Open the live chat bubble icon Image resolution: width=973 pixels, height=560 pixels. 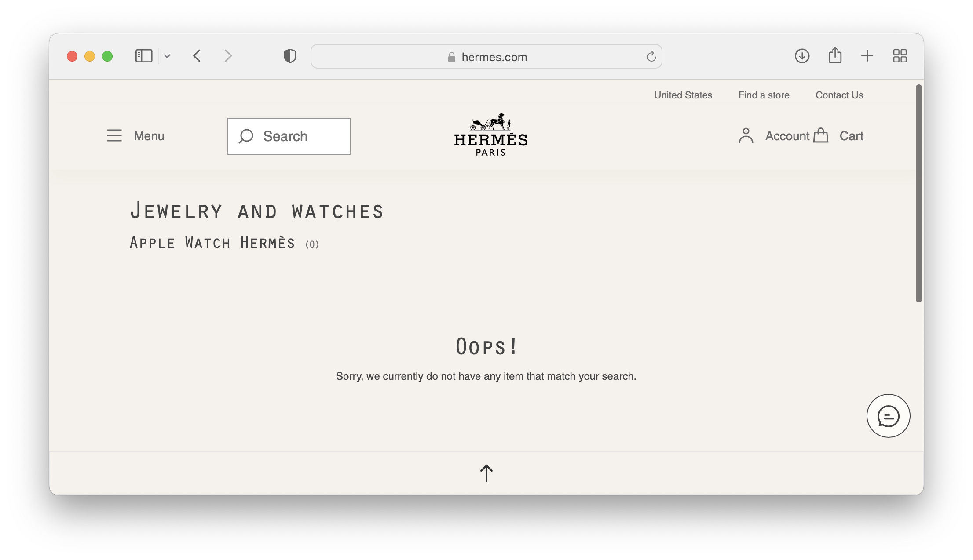point(888,416)
